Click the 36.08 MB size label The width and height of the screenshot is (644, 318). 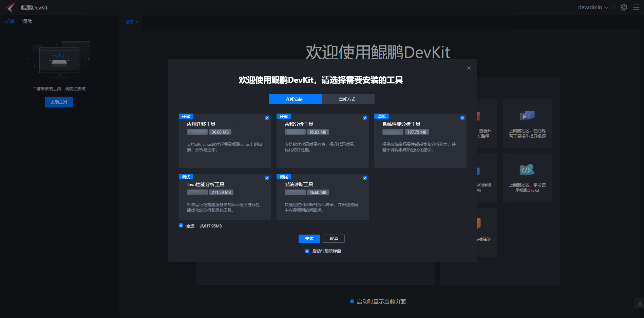click(220, 132)
